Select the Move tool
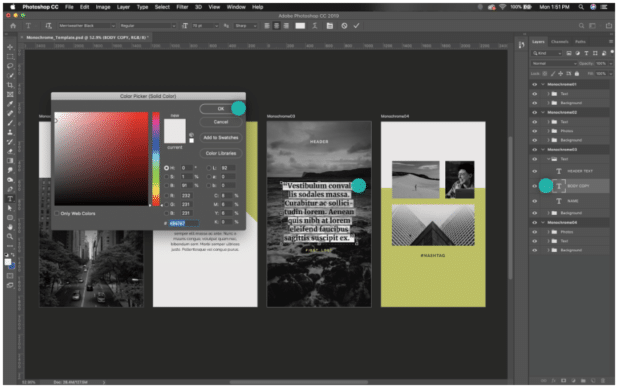 pos(10,47)
